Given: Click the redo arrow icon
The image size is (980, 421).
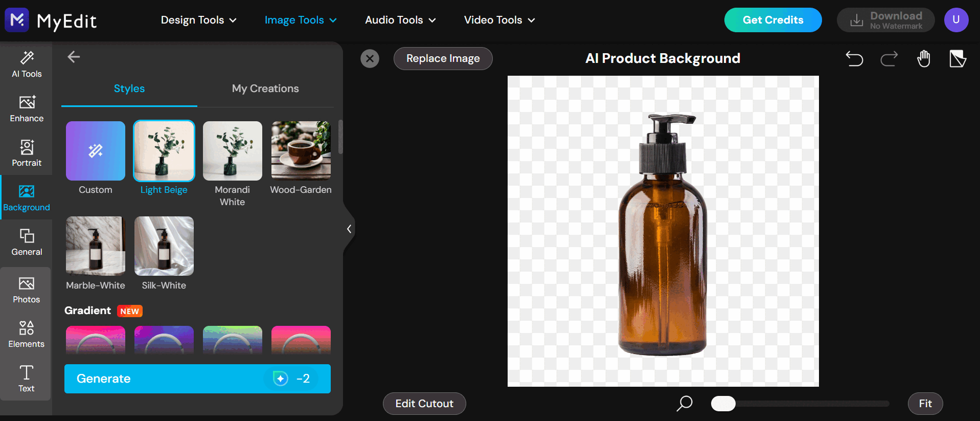Looking at the screenshot, I should (x=889, y=59).
